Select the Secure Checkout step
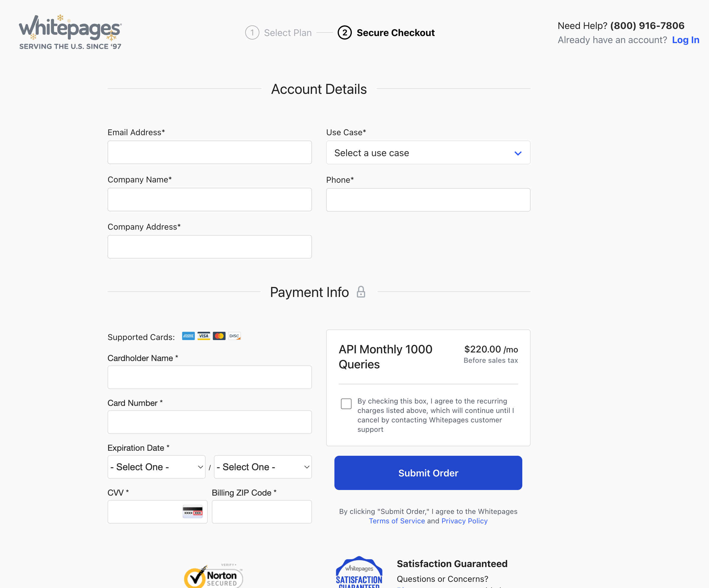 click(395, 32)
